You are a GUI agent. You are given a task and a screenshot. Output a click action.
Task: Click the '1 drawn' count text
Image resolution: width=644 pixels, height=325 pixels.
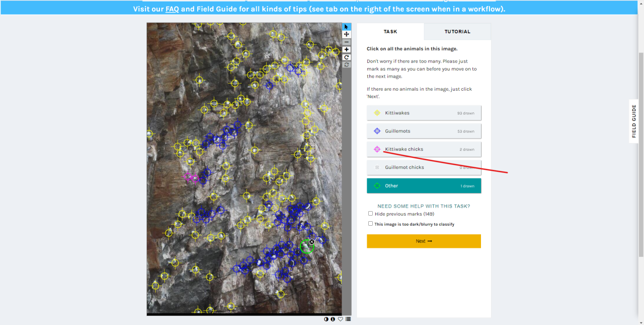point(467,186)
